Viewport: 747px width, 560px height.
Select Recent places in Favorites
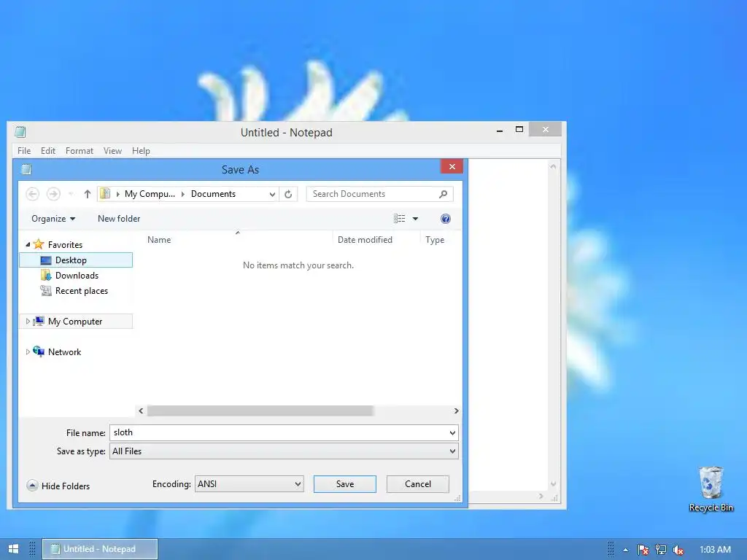(76, 290)
